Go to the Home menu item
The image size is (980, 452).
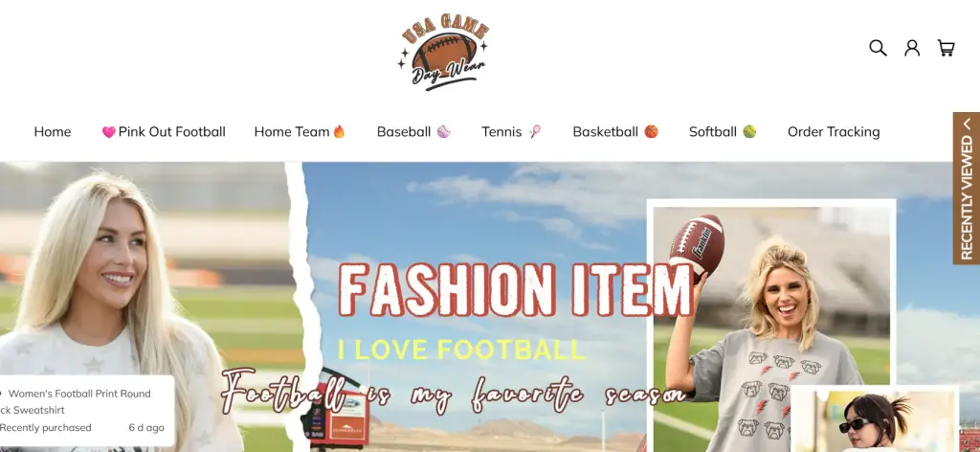coord(53,132)
